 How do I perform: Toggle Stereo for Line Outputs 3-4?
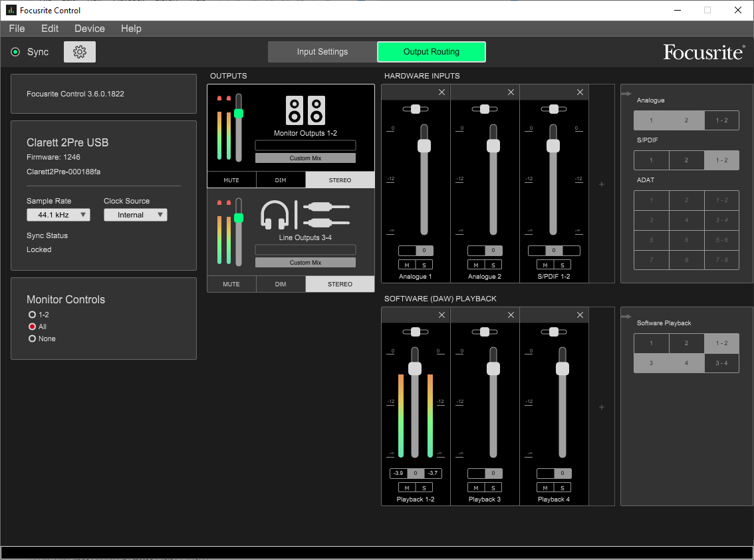click(340, 285)
